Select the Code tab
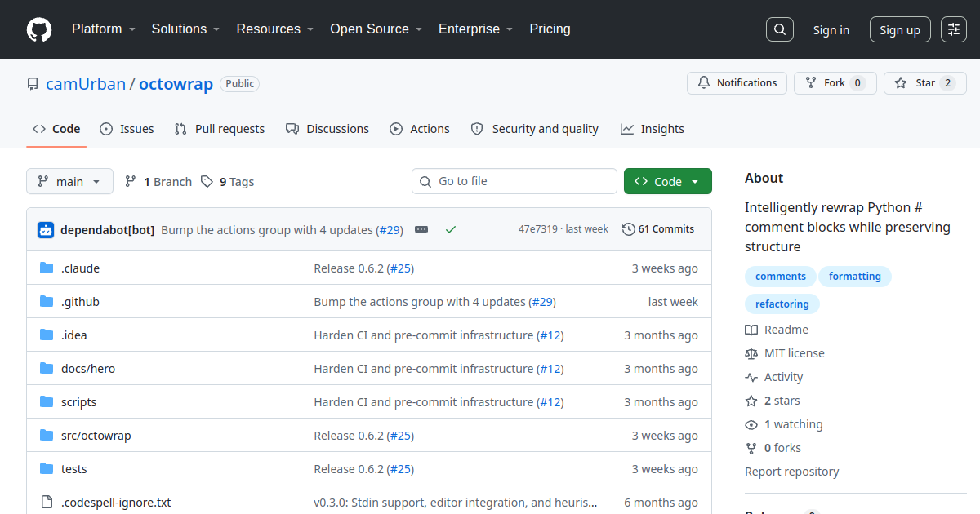 56,129
